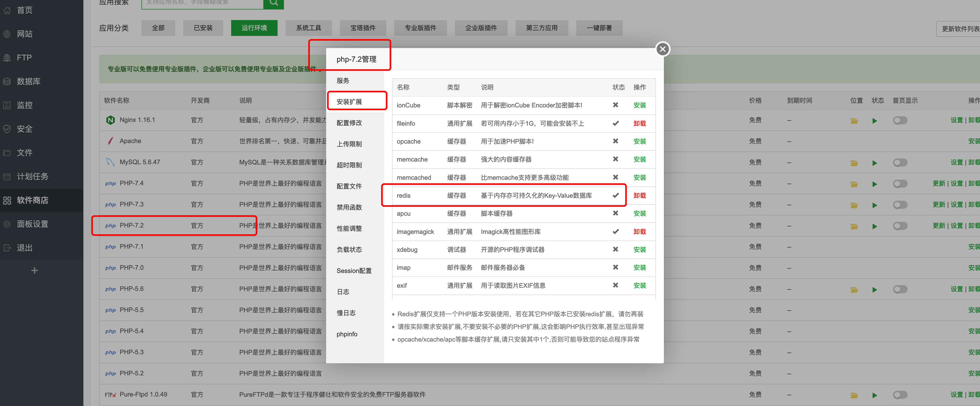Close the php-7.2 management dialog
The image size is (980, 406).
click(x=662, y=49)
